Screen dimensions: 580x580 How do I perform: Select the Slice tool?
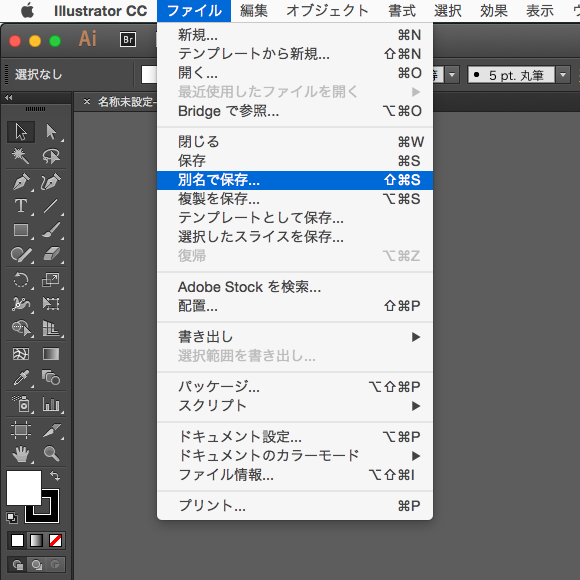click(51, 430)
